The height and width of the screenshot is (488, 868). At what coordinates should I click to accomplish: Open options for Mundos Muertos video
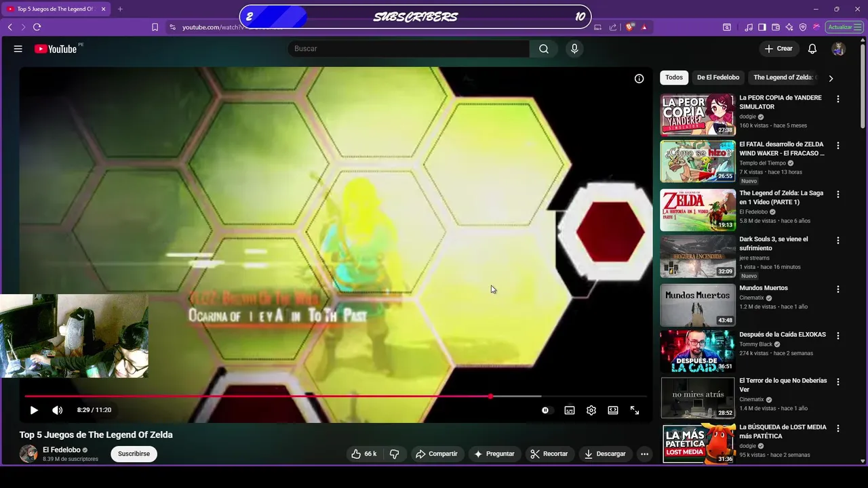click(x=838, y=289)
